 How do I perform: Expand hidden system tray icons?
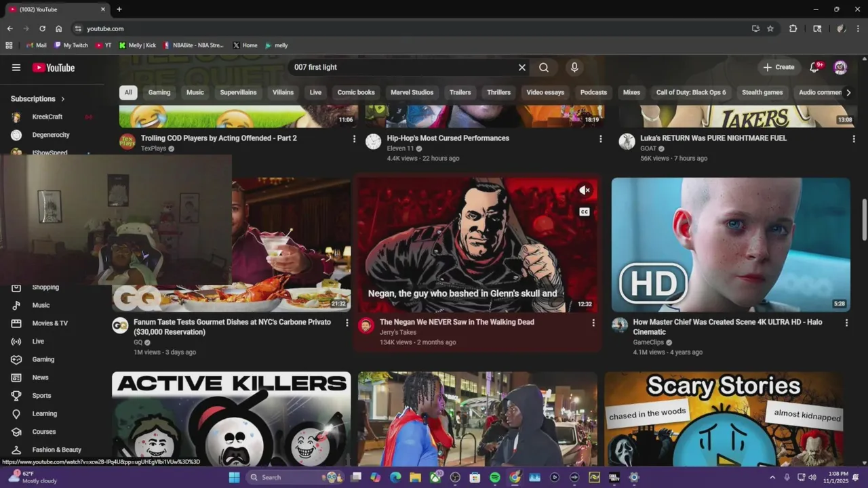click(772, 477)
